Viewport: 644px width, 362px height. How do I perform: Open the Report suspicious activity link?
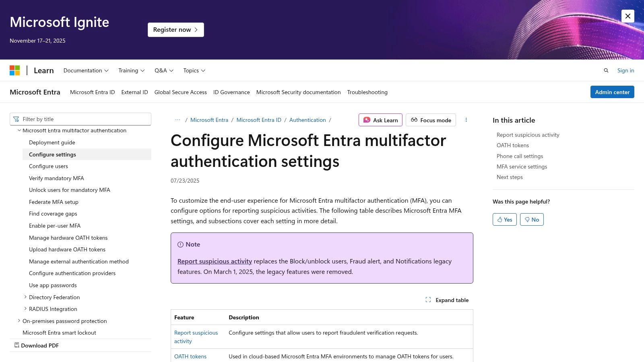pyautogui.click(x=215, y=261)
